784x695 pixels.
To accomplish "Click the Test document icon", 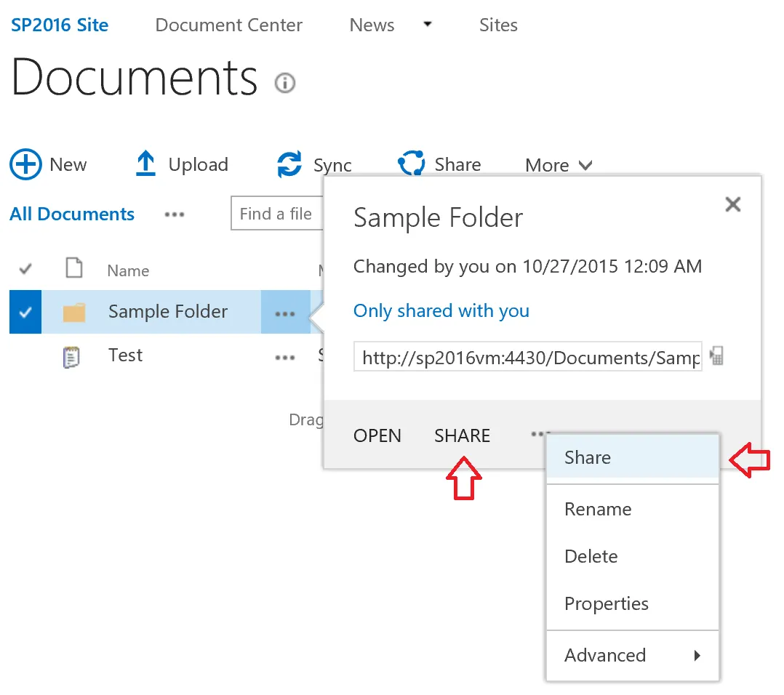I will (x=71, y=357).
